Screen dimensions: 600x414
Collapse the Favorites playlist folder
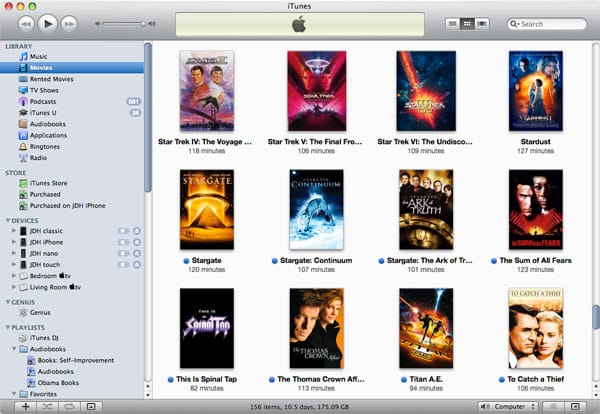point(14,394)
